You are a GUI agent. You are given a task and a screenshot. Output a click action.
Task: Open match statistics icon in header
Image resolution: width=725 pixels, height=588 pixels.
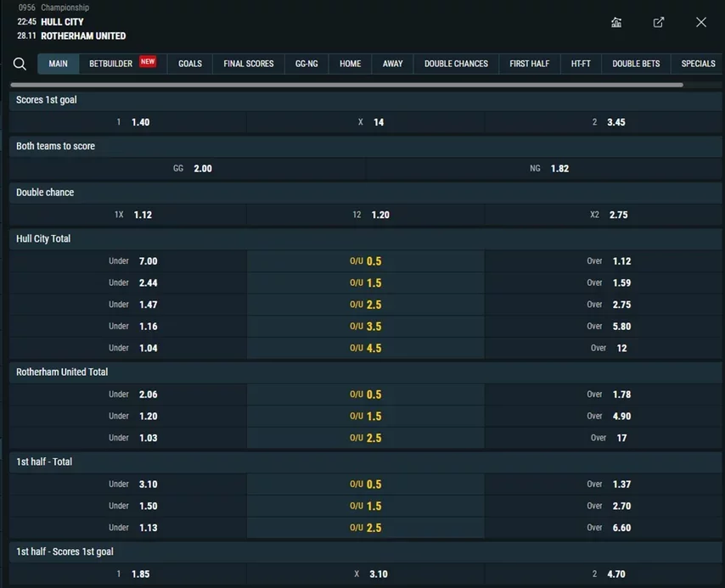(x=615, y=22)
